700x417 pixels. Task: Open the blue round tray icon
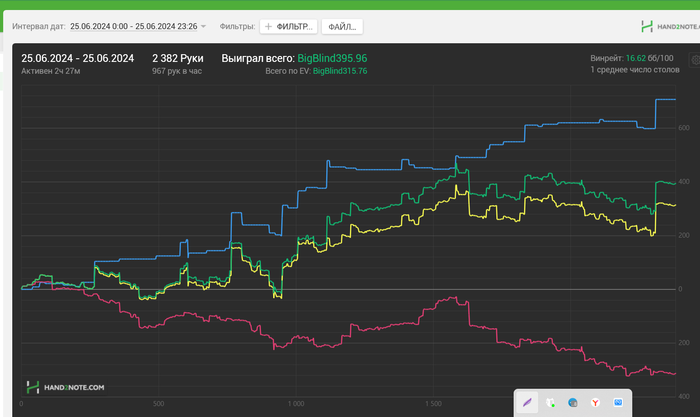(x=573, y=403)
